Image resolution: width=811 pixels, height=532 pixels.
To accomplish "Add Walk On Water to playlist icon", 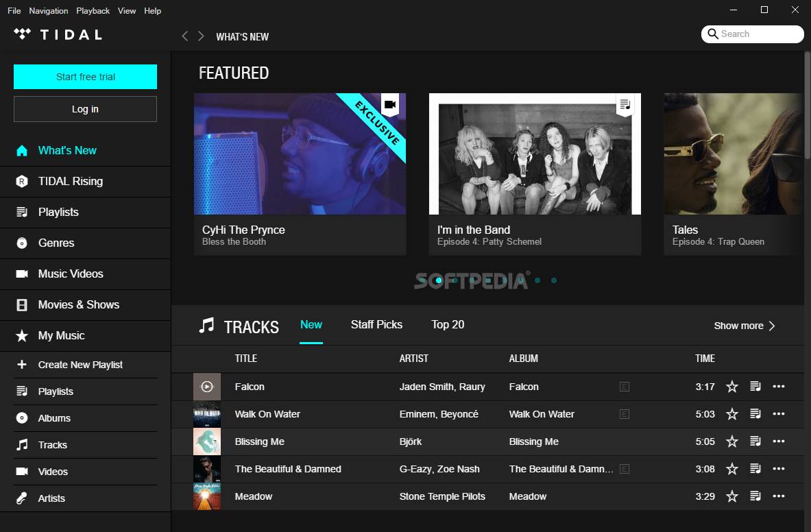I will tap(755, 413).
